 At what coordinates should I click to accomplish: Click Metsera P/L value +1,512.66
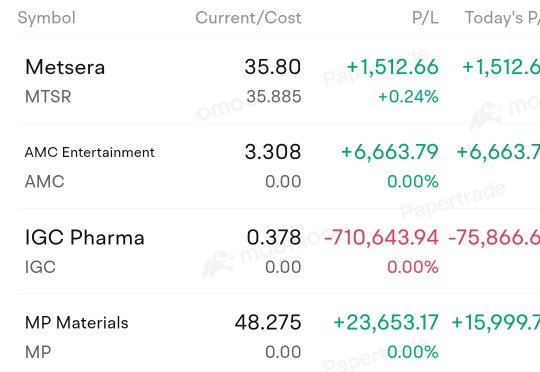point(393,67)
